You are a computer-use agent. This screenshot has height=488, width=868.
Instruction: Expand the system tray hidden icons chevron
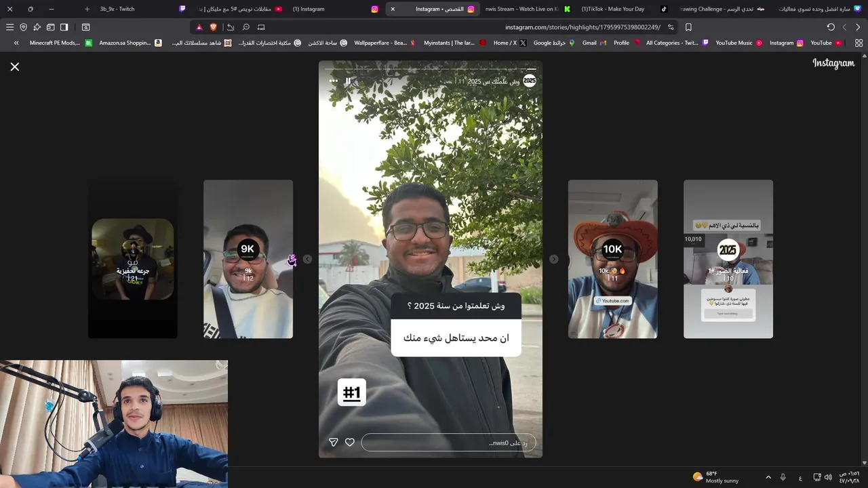point(768,477)
